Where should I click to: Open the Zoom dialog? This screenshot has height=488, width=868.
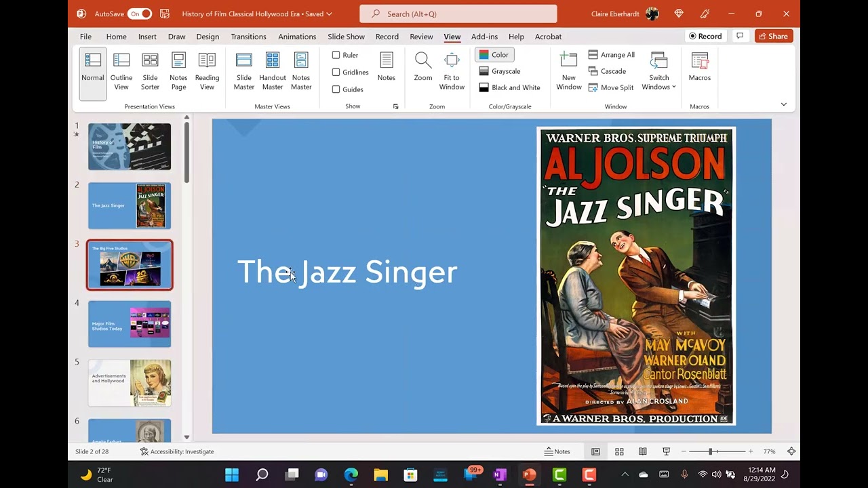(423, 68)
